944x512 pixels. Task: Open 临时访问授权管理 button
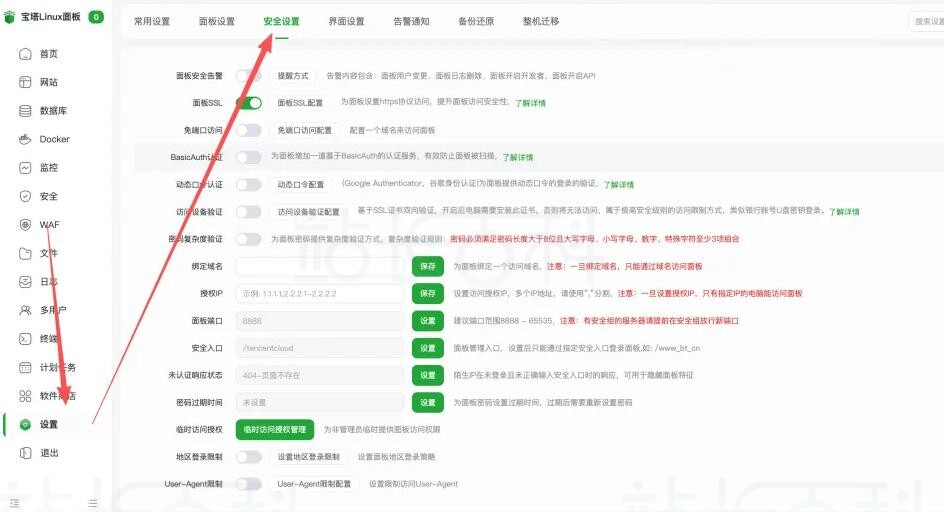point(275,429)
